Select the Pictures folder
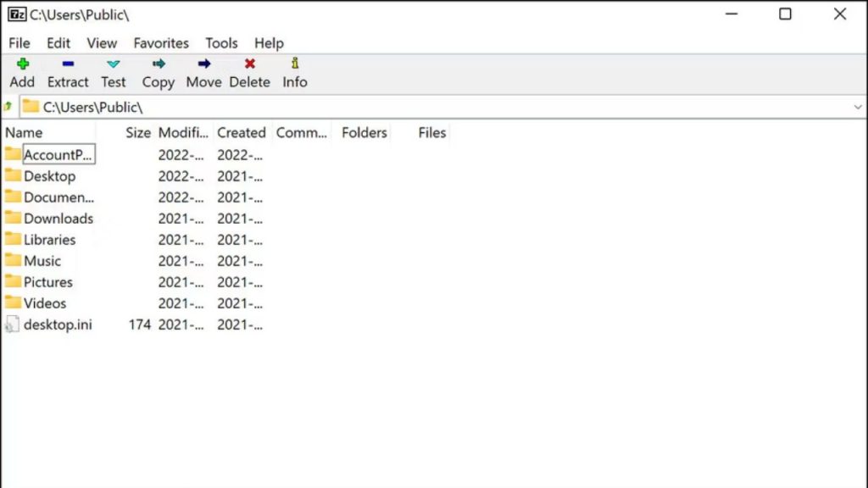Screen dimensions: 868x488 [47, 282]
